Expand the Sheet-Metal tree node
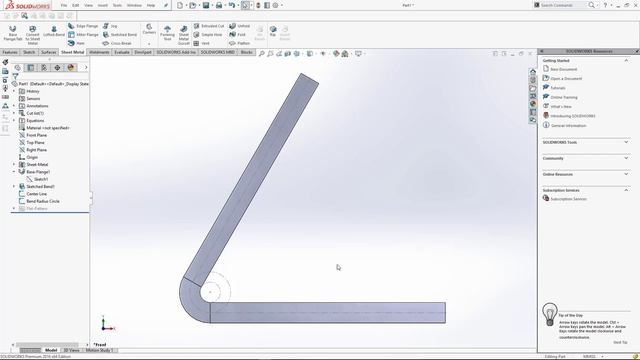The width and height of the screenshot is (640, 360). [x=14, y=164]
